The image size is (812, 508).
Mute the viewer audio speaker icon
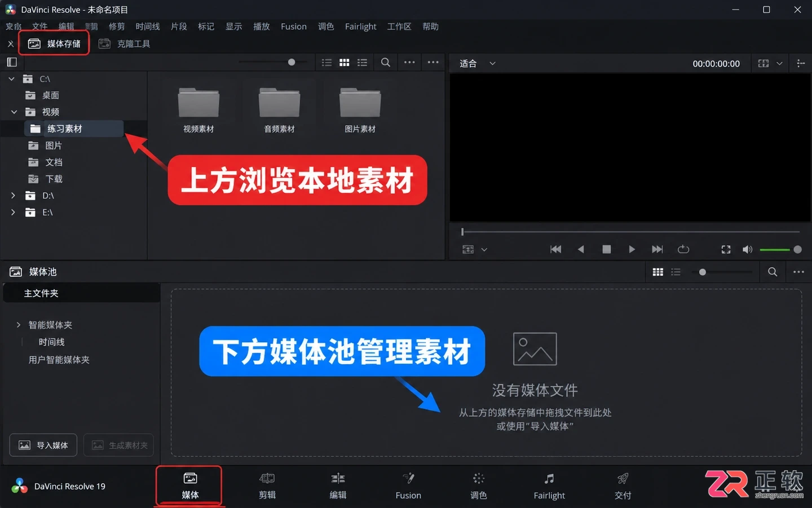pos(748,249)
